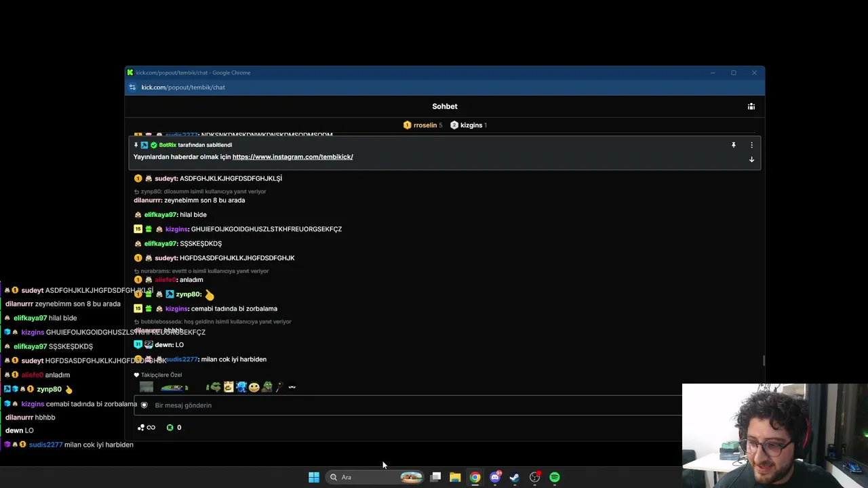Click username kizgins on 'cemabi tadında' message
The height and width of the screenshot is (488, 868).
click(177, 308)
